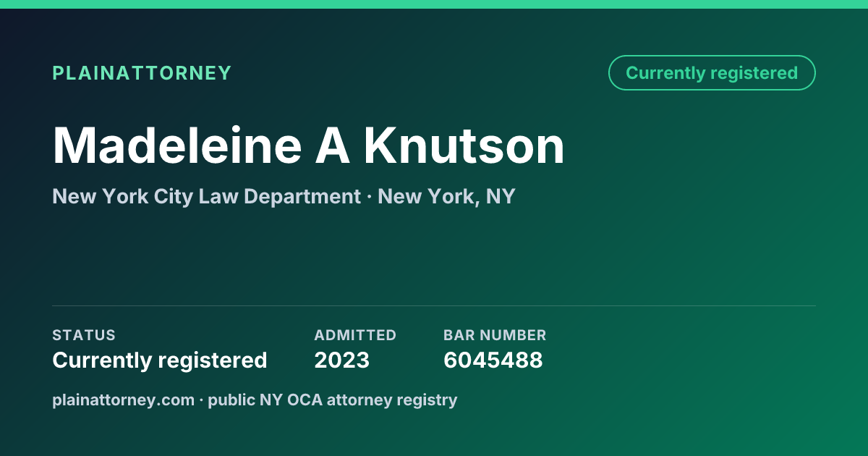Click the dot separator after plainattorney.com
The image size is (868, 456).
[201, 400]
